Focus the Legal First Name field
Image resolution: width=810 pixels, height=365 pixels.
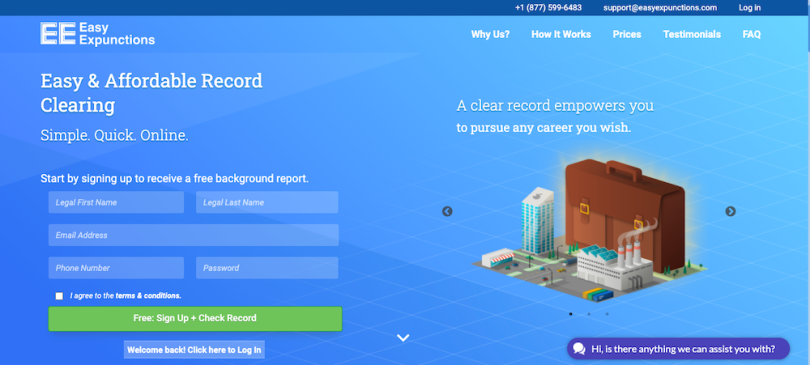tap(116, 202)
